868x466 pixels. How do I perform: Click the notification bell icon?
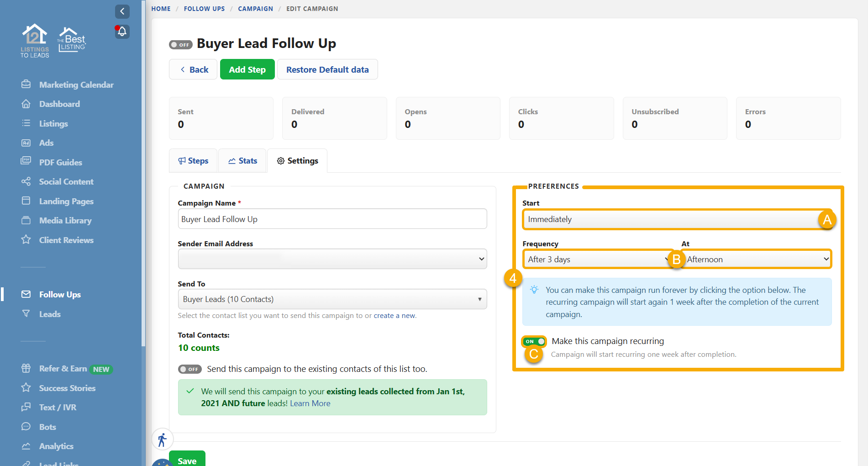click(x=122, y=32)
